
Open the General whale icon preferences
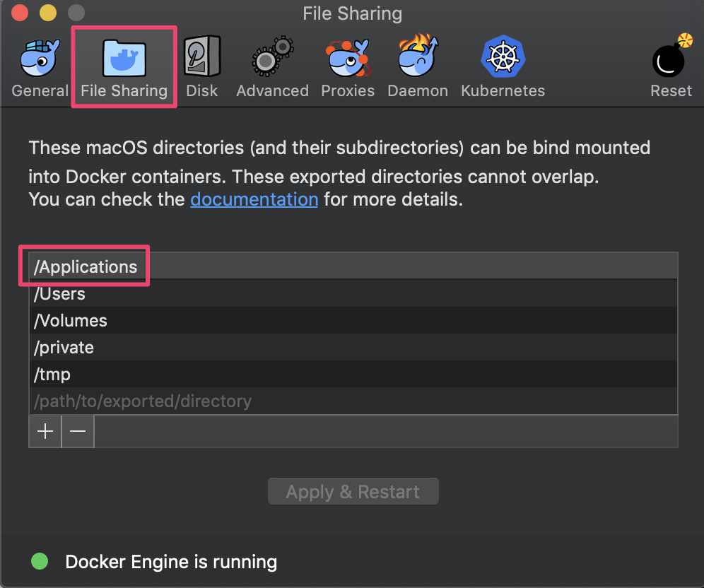click(x=40, y=59)
